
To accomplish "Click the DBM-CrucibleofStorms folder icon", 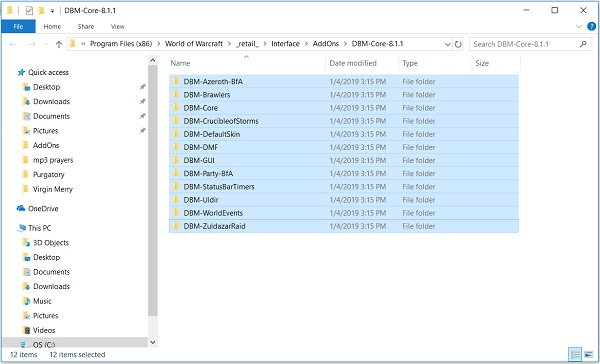I will [176, 121].
